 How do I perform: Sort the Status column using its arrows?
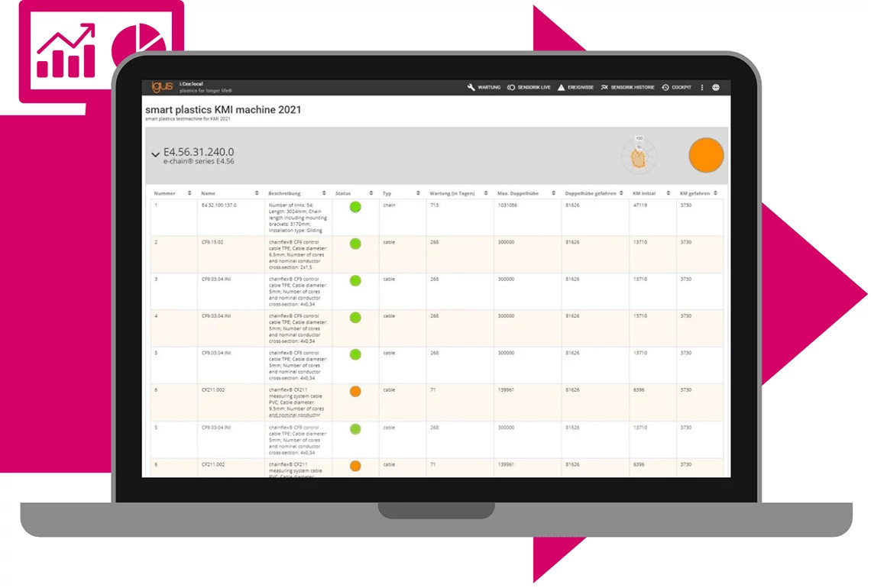(371, 193)
